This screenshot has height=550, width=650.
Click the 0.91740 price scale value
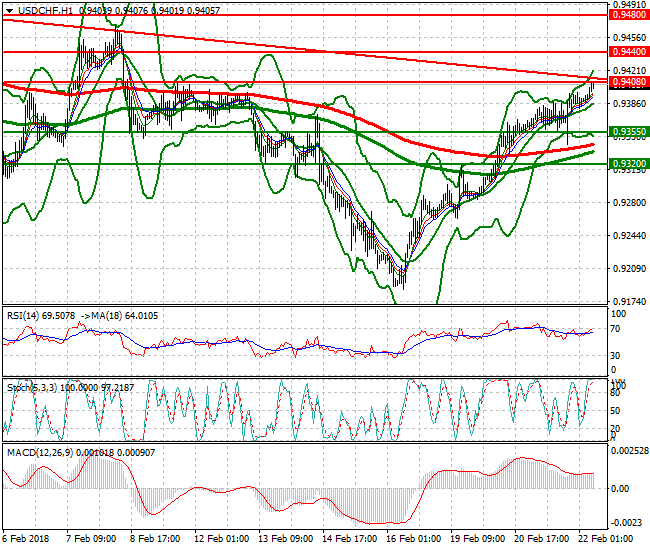[x=629, y=301]
